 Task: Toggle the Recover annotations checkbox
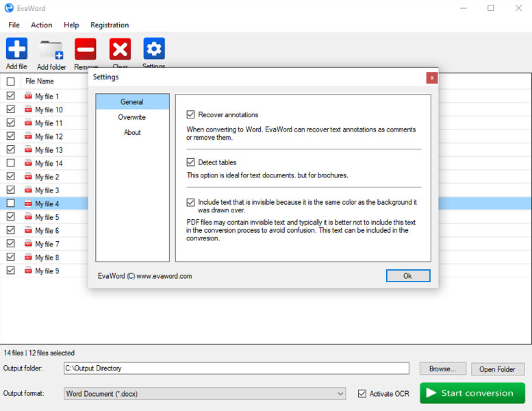pyautogui.click(x=190, y=114)
